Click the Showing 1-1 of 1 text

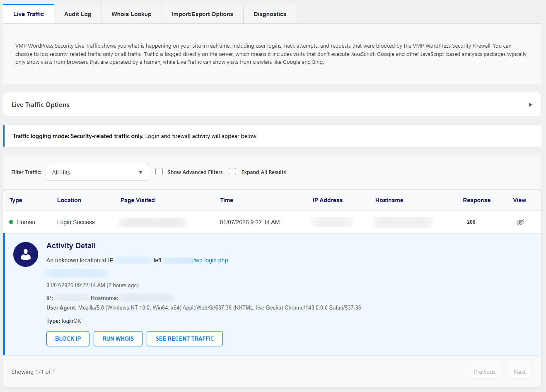pyautogui.click(x=33, y=372)
